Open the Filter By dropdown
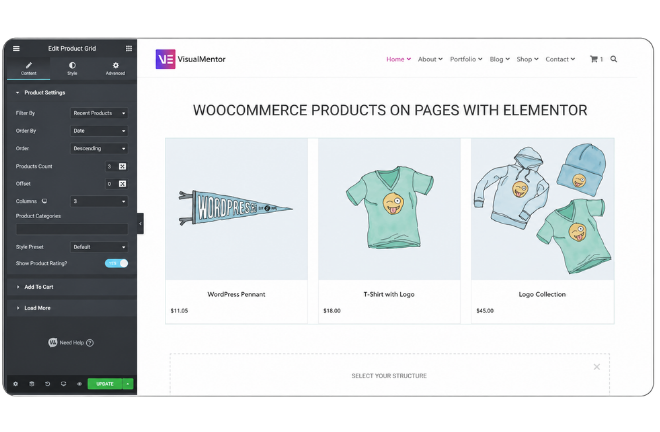Screen dimensions: 660x432 [x=99, y=113]
